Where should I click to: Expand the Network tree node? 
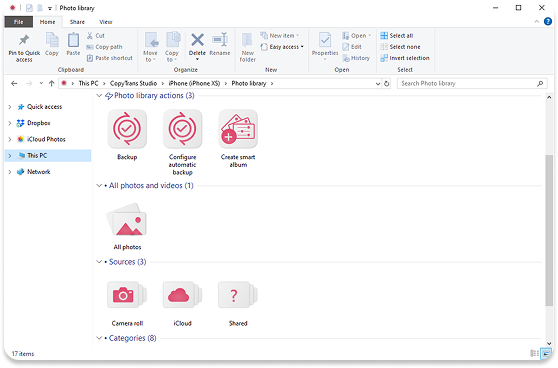point(10,172)
